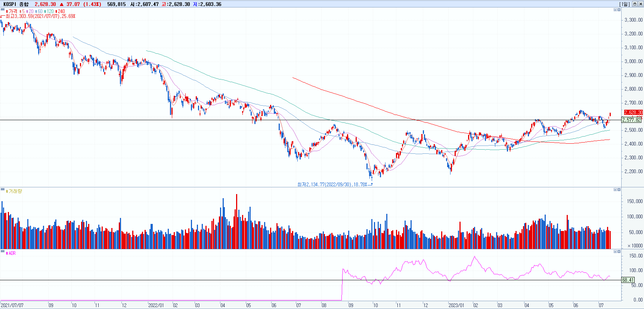Image resolution: width=644 pixels, height=309 pixels.
Task: Click the red 2,628.30 current price tag
Action: click(x=633, y=112)
